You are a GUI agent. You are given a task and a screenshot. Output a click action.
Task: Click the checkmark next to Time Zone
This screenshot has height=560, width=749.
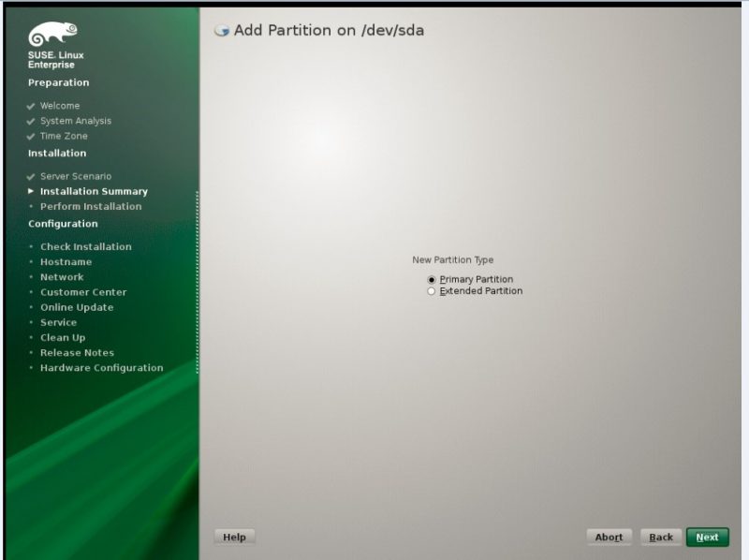point(31,136)
